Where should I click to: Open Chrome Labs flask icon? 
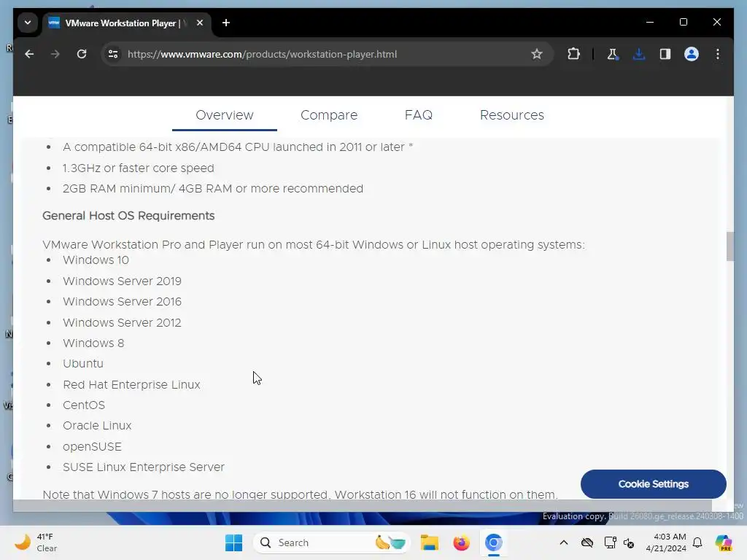[x=612, y=54]
